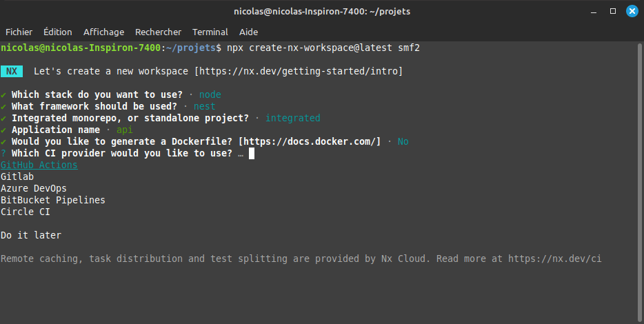Open the Aide menu
This screenshot has height=324, width=644.
coord(248,32)
